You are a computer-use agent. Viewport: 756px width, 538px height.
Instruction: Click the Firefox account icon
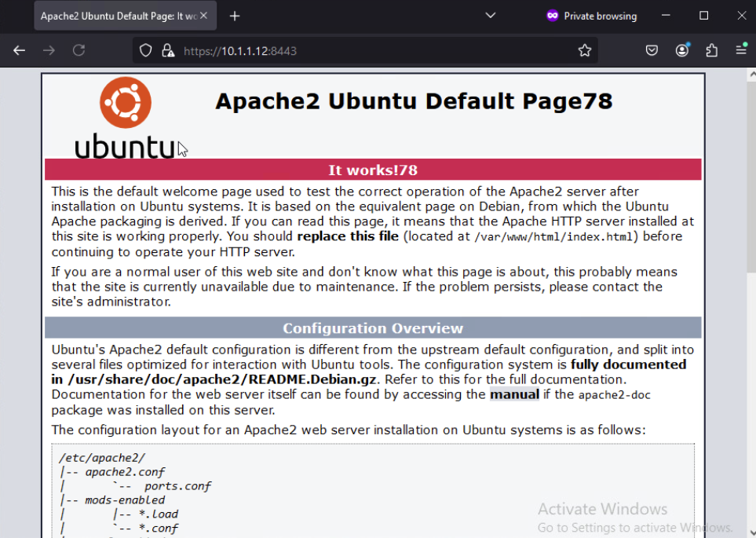coord(682,49)
